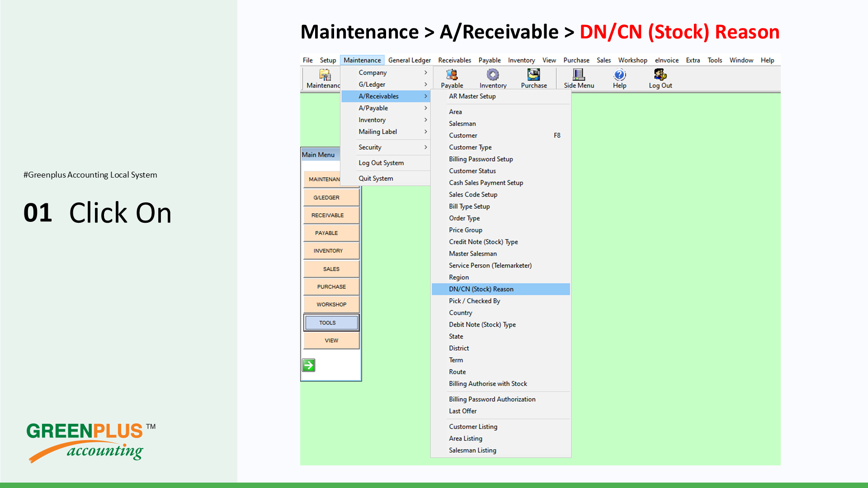The image size is (868, 488).
Task: Open the Workshop menu in menu bar
Action: pos(632,60)
